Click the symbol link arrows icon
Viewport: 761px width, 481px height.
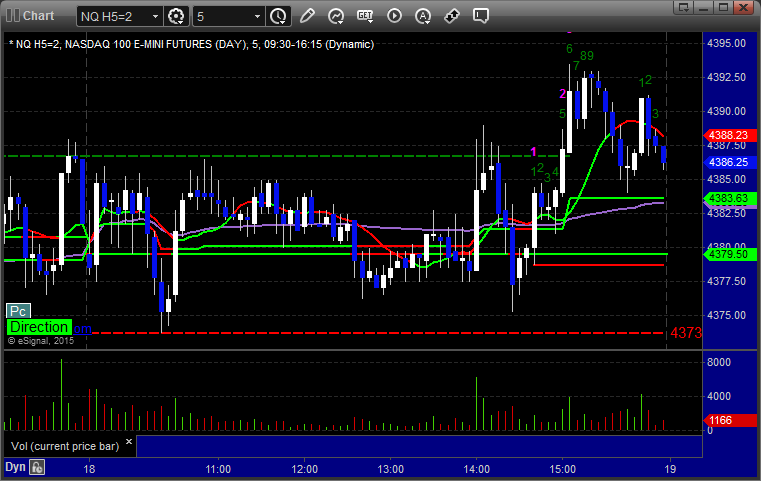[x=452, y=16]
